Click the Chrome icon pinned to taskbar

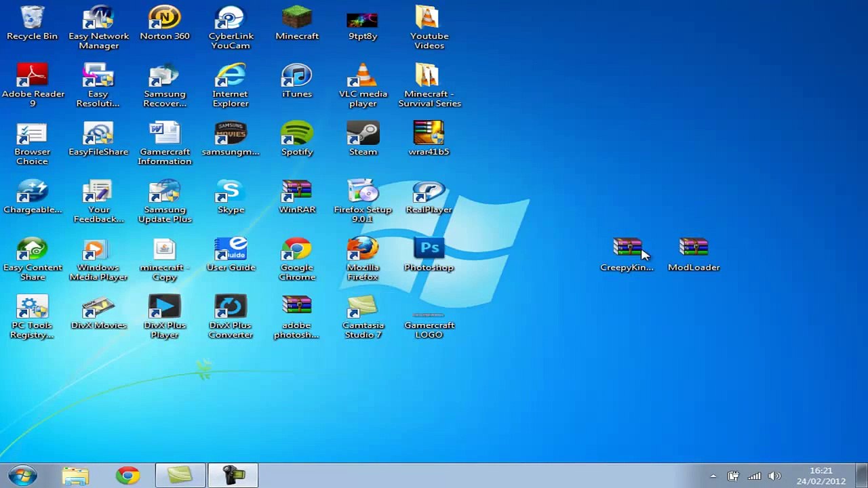(127, 476)
